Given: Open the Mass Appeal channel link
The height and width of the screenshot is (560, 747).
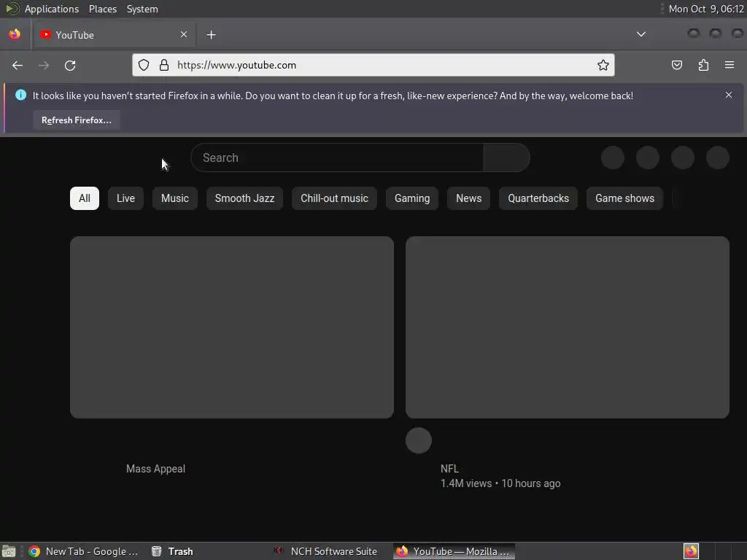Looking at the screenshot, I should [x=156, y=469].
